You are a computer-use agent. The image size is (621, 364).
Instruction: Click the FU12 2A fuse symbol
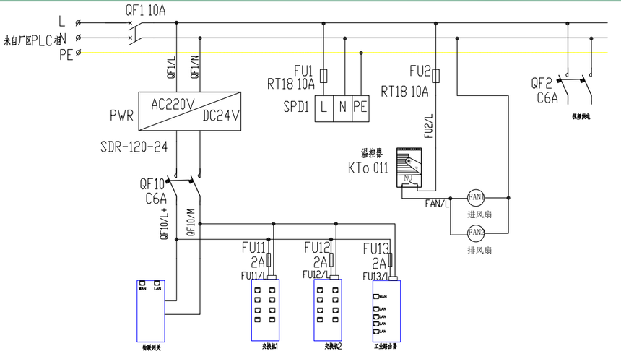coord(331,260)
